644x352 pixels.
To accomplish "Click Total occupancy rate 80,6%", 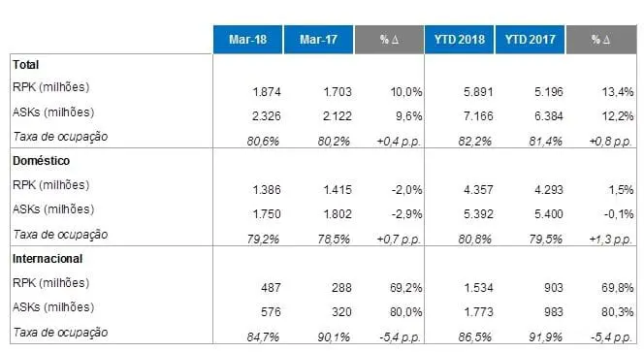I will pyautogui.click(x=263, y=142).
